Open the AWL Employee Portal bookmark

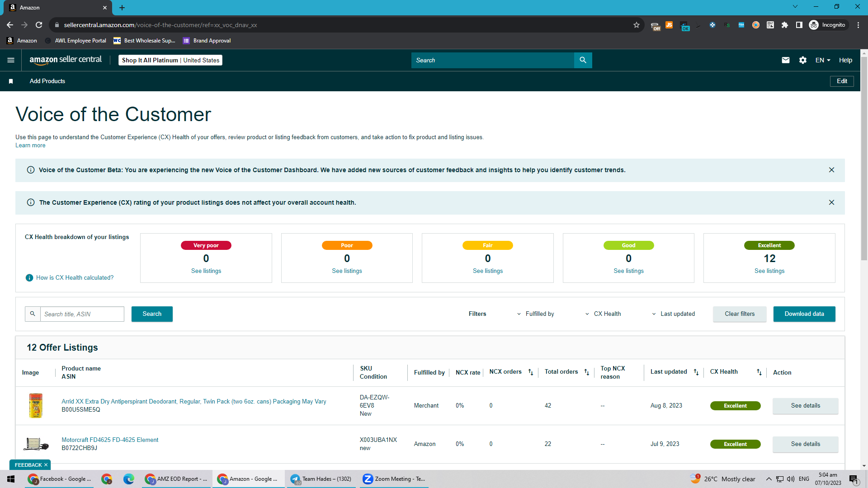pos(75,41)
